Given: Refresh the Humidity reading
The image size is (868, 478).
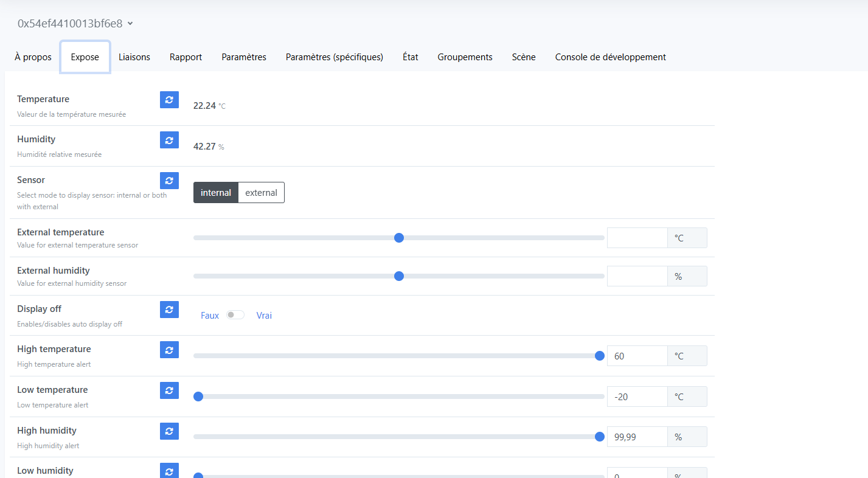Looking at the screenshot, I should click(x=169, y=140).
